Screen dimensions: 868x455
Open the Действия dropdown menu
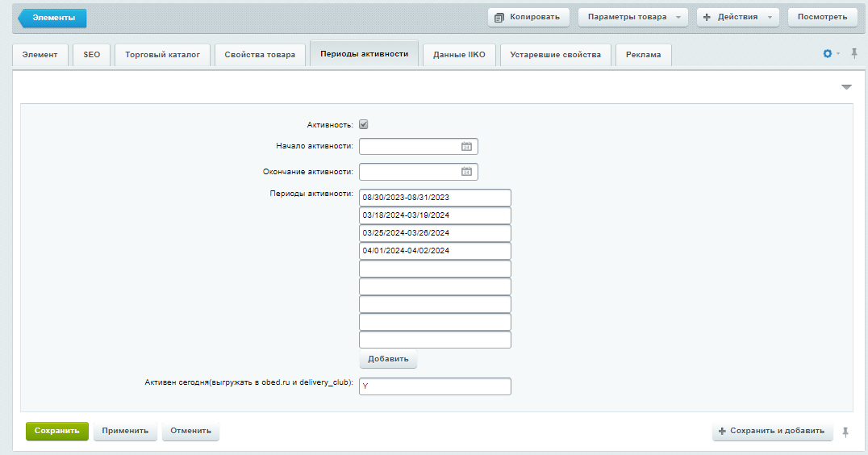tap(737, 17)
